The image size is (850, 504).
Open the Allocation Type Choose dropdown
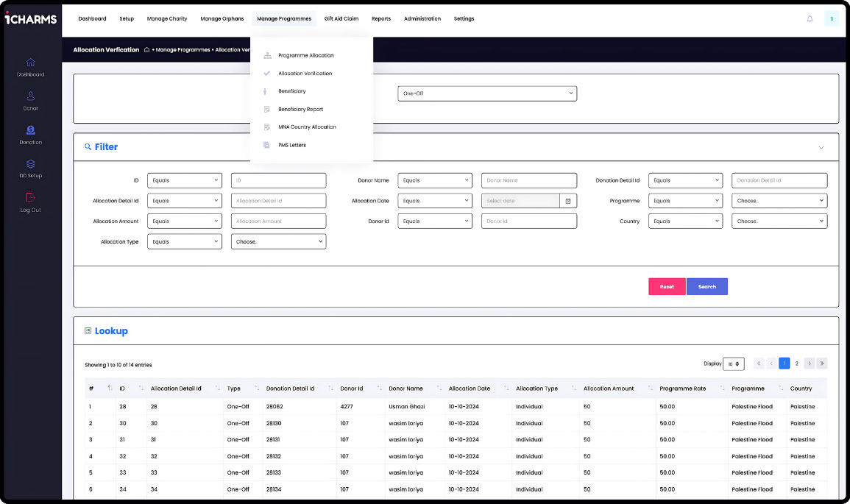[x=278, y=242]
